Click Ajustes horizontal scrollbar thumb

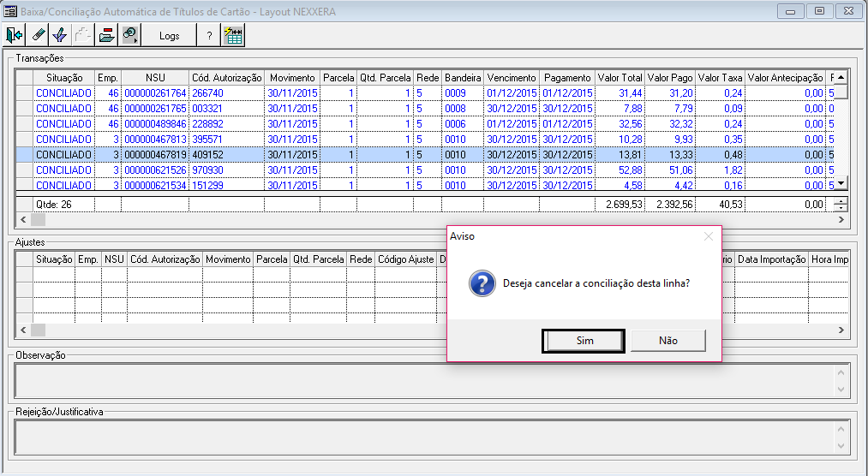point(38,330)
